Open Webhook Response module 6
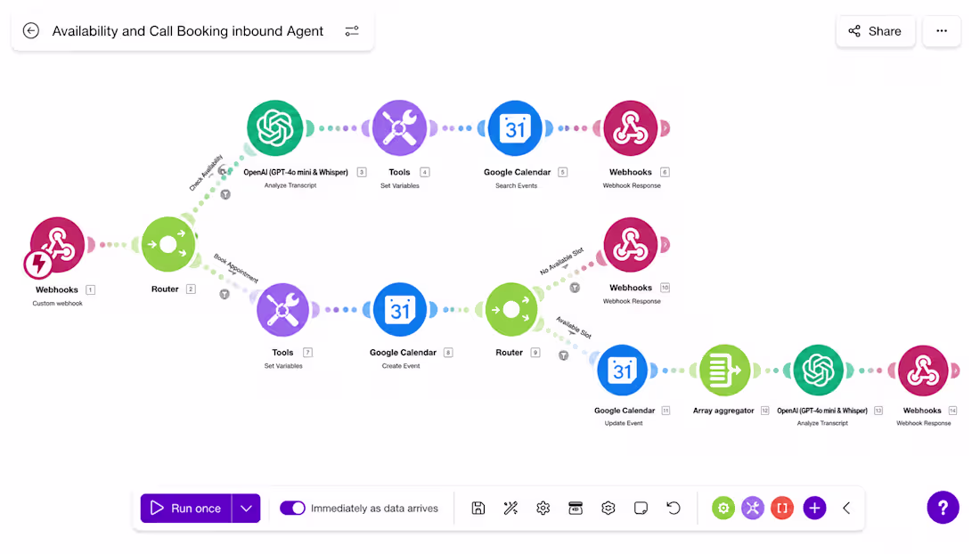Viewport: 980px width, 554px height. click(x=630, y=128)
